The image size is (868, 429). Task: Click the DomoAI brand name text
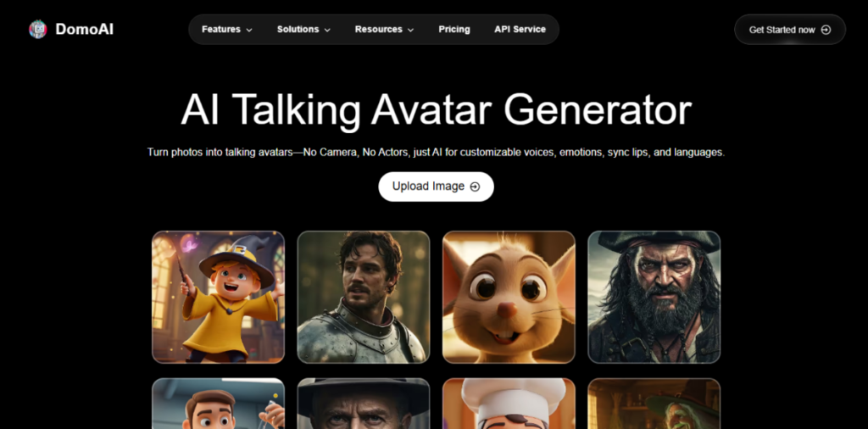coord(84,30)
